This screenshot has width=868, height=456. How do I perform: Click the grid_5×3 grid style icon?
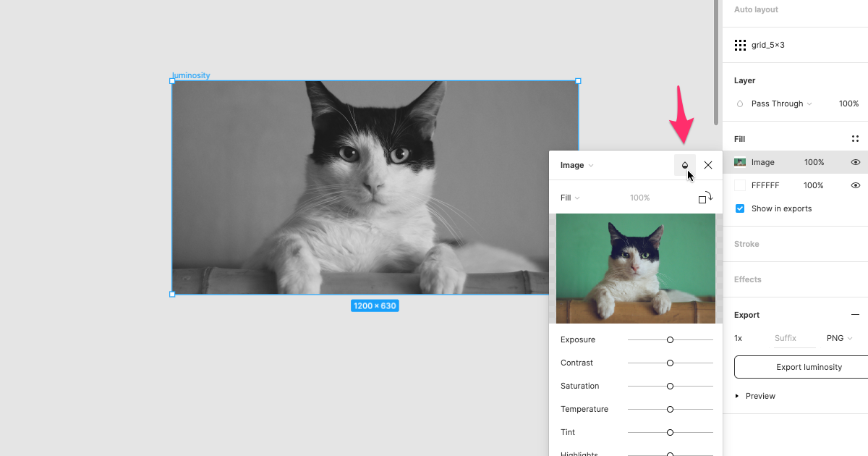(x=740, y=45)
